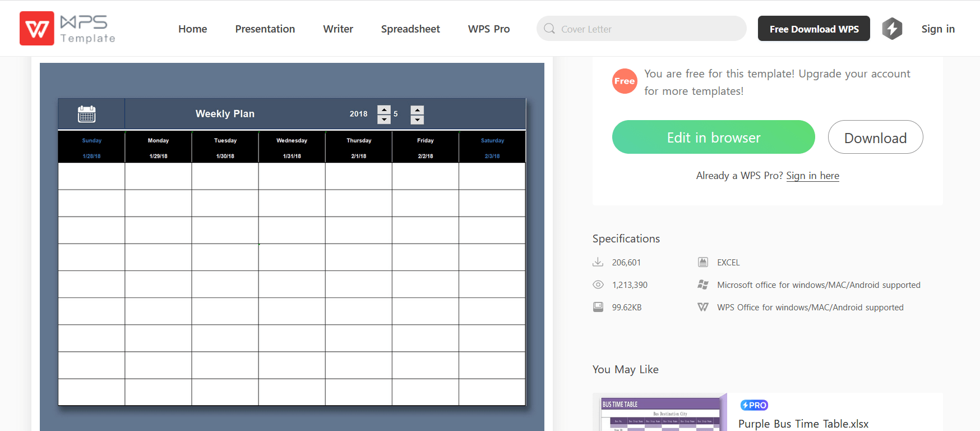Viewport: 980px width, 431px height.
Task: Click the red Free badge icon
Action: [x=624, y=81]
